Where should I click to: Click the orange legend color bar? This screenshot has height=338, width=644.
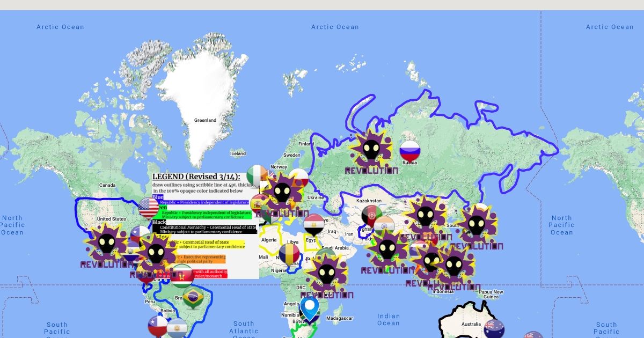pyautogui.click(x=200, y=259)
